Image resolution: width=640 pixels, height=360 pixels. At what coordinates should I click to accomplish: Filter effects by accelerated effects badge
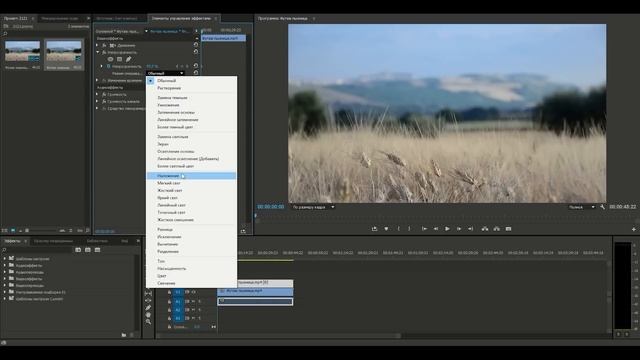coord(78,250)
